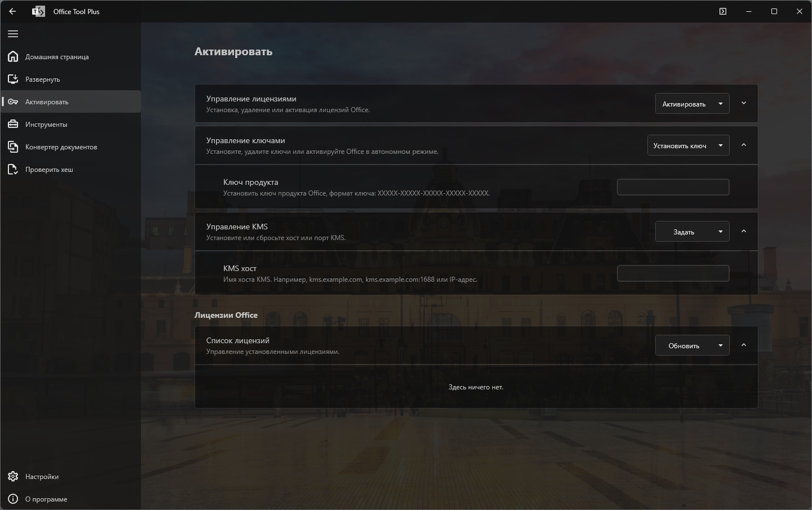
Task: Click the Список лицензий heading text
Action: click(238, 340)
